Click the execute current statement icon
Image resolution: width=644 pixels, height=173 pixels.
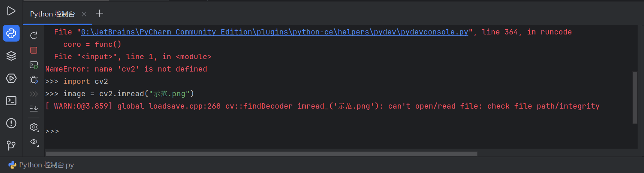point(34,65)
